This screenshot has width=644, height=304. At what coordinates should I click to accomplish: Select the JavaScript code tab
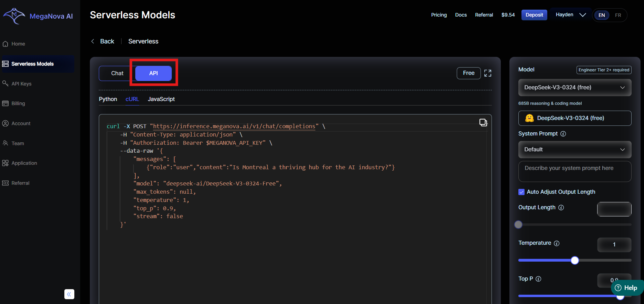[161, 99]
